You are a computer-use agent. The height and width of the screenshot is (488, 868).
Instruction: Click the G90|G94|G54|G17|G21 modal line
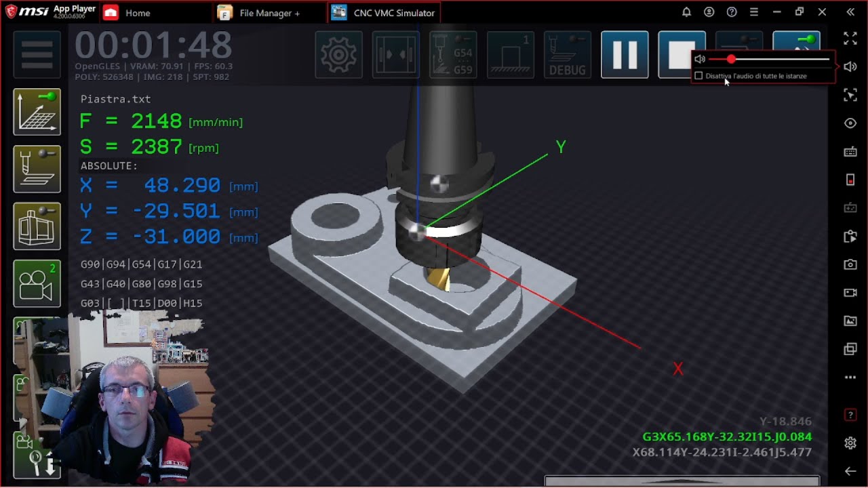(x=141, y=264)
